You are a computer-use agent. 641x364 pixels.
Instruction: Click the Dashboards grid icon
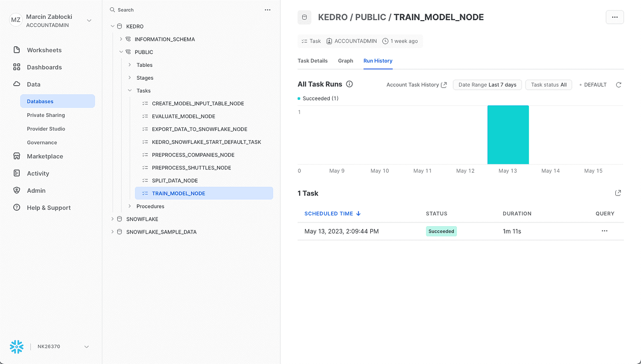click(x=17, y=67)
